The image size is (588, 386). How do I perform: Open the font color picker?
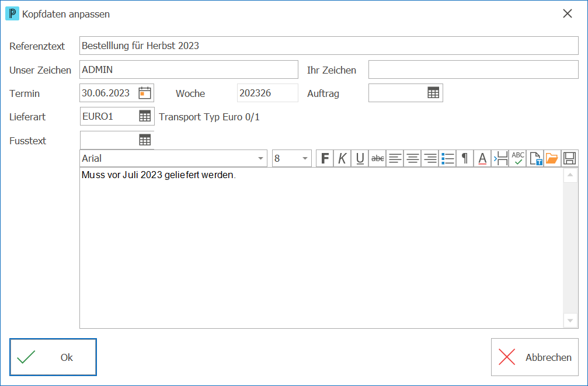[x=482, y=158]
